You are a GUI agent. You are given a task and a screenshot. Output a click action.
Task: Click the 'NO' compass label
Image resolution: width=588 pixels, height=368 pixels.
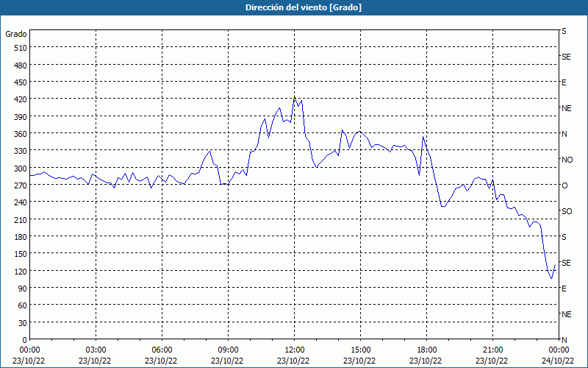tap(567, 160)
